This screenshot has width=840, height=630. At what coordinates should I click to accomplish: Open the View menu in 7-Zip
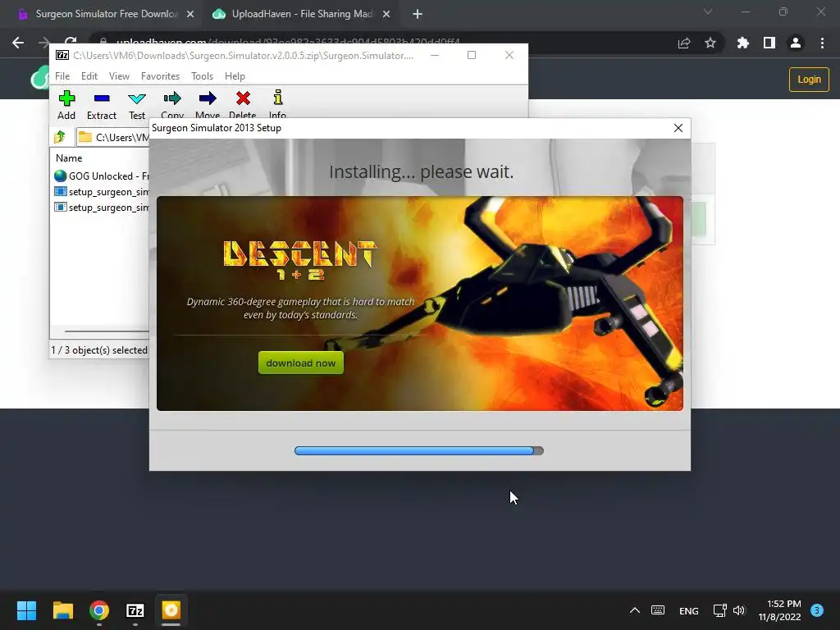119,76
